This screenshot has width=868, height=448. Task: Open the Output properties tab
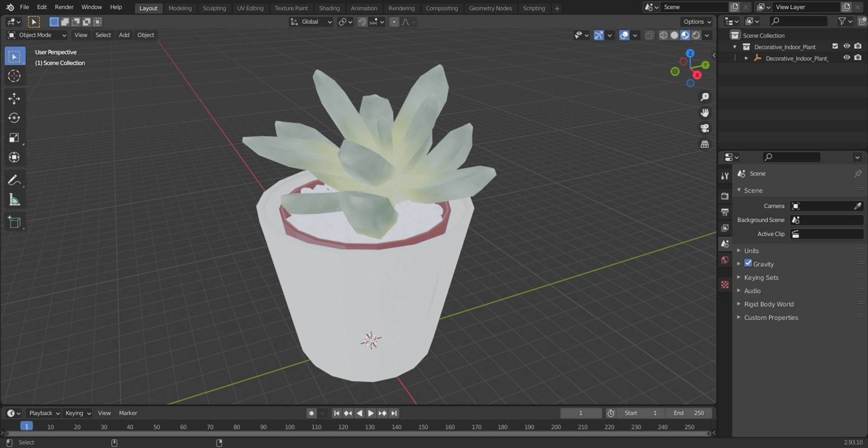(x=725, y=212)
